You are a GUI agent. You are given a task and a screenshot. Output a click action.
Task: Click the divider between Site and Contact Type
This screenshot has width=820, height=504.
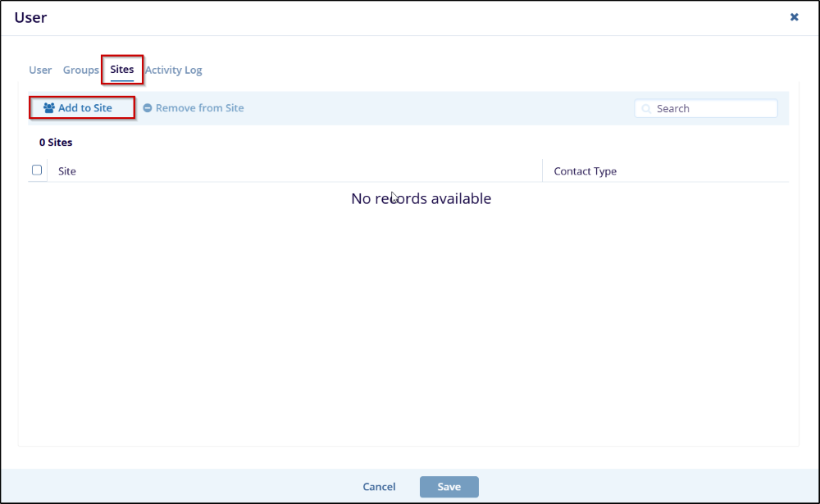click(x=543, y=171)
